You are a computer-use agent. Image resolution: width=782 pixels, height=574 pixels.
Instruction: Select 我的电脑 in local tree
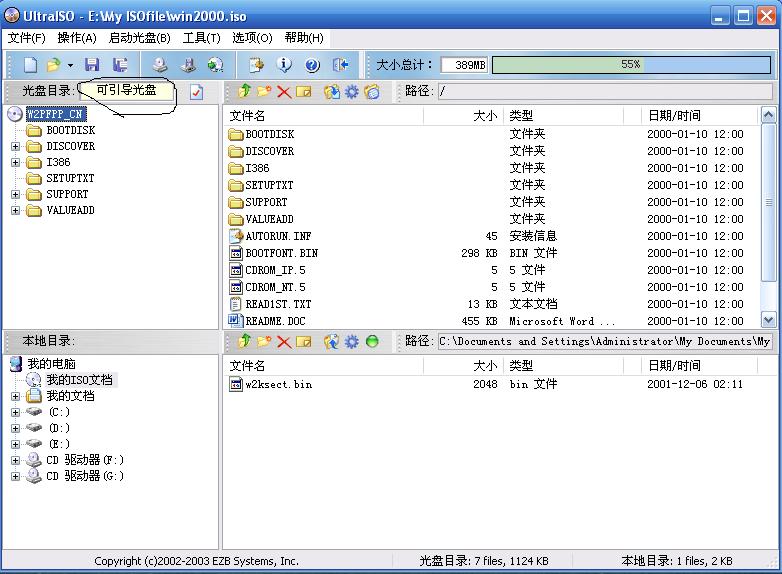(x=51, y=364)
